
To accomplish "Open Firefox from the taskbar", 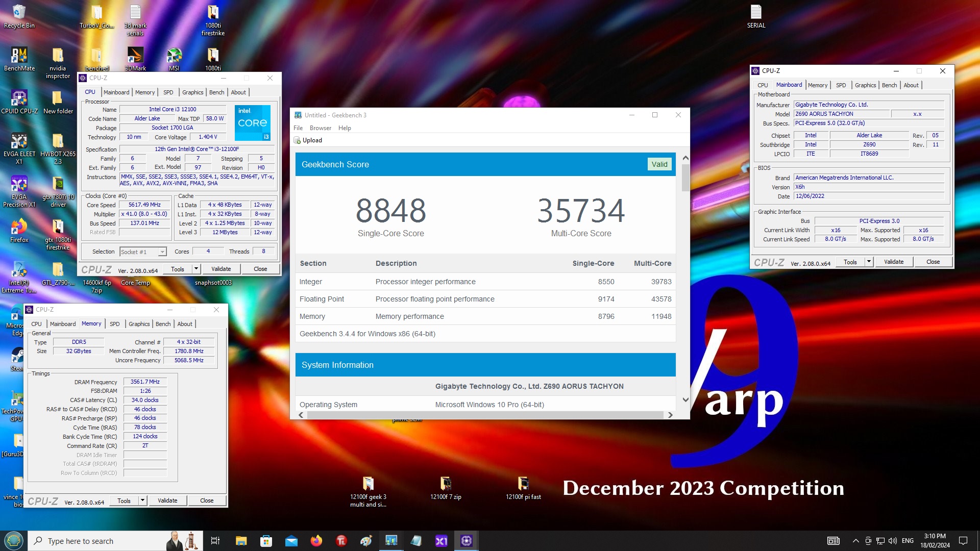I will point(316,541).
